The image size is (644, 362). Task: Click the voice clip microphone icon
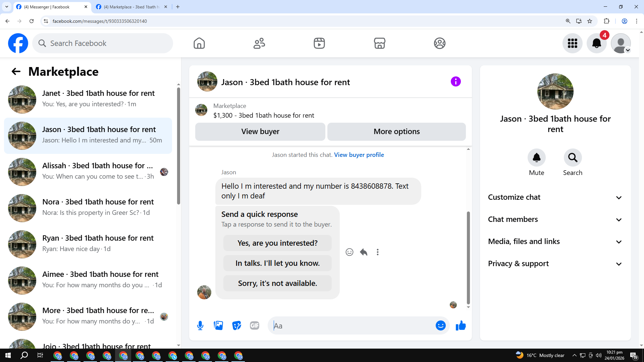coord(200,325)
